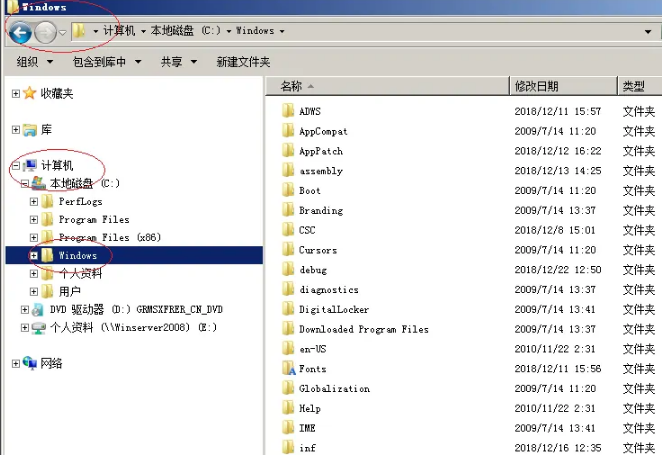The height and width of the screenshot is (455, 662).
Task: Select 收藏夹 star icon
Action: [x=30, y=93]
